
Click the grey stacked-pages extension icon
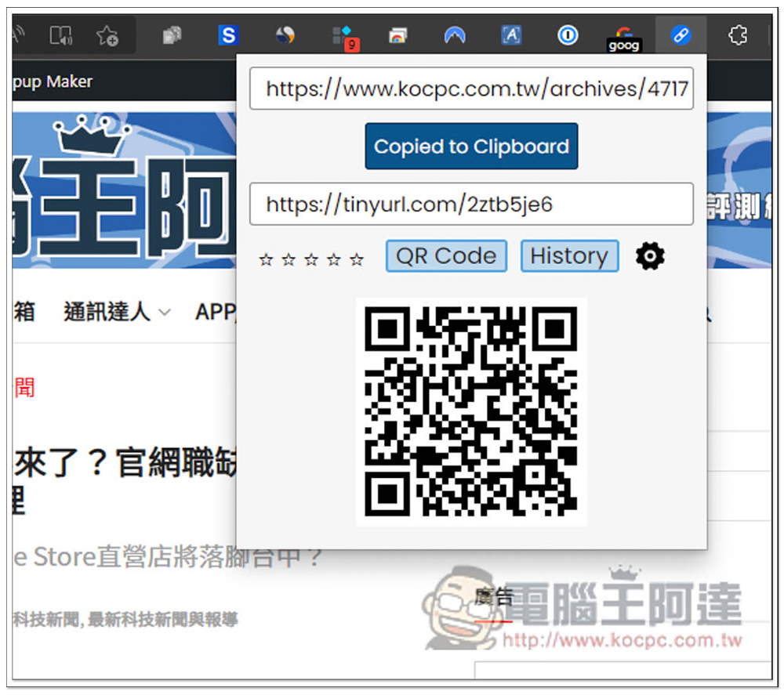tap(172, 35)
